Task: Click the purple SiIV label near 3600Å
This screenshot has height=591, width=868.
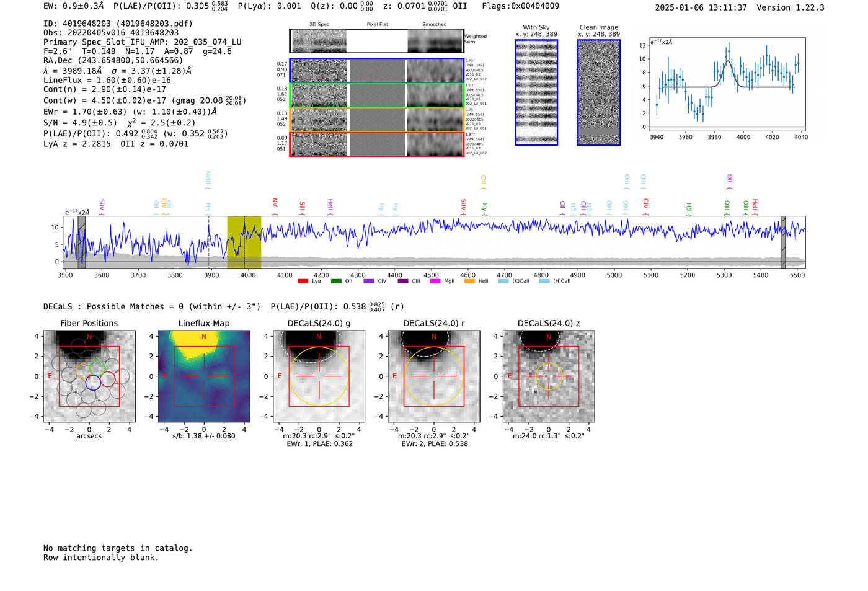Action: (102, 207)
